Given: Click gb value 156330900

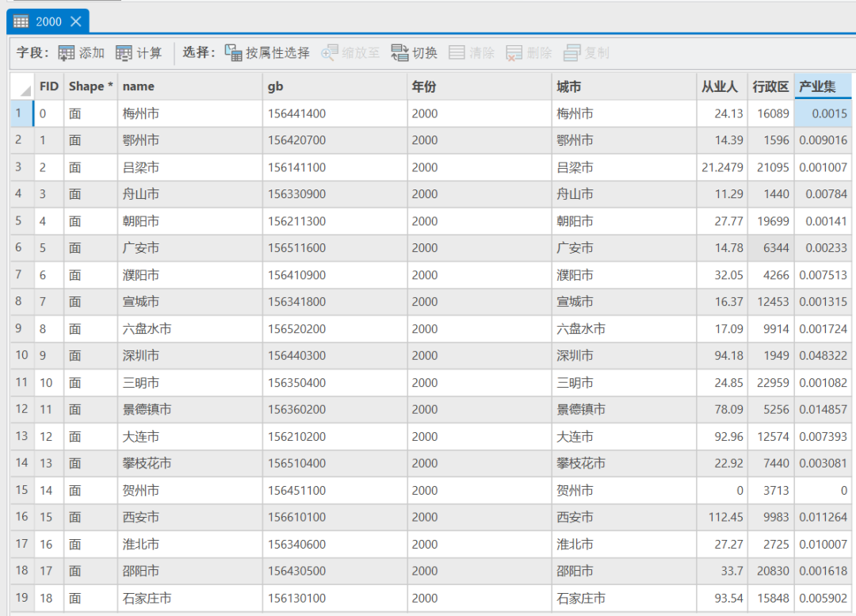Looking at the screenshot, I should click(334, 194).
